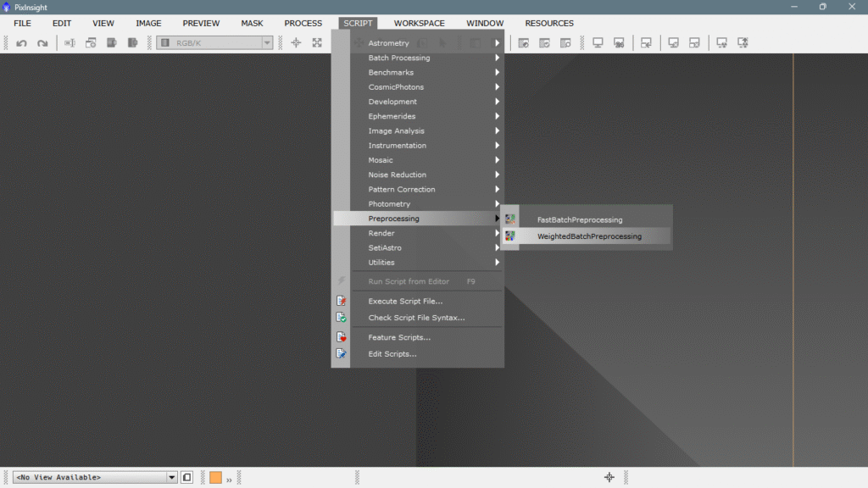Expand the Batch Processing submenu arrow
868x488 pixels.
pyautogui.click(x=497, y=58)
